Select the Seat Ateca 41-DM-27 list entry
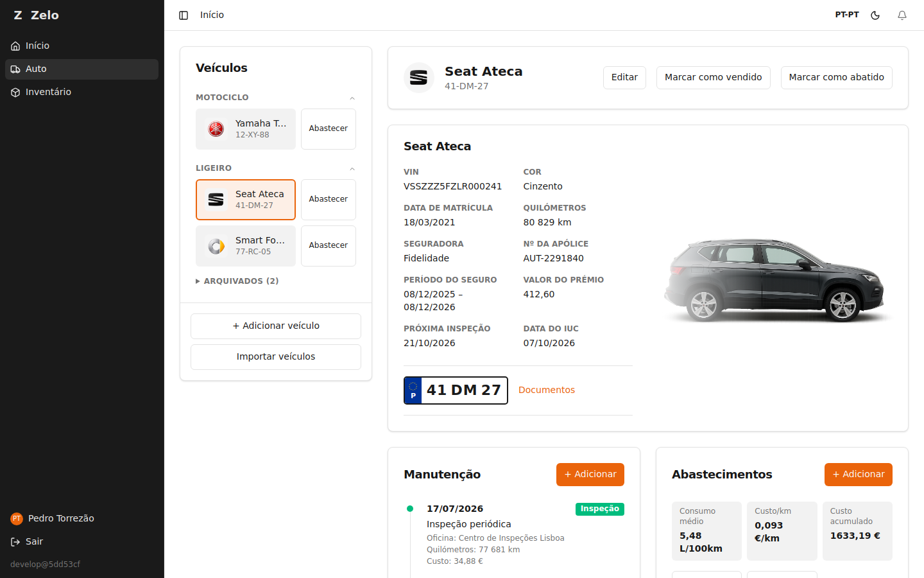This screenshot has height=578, width=924. pyautogui.click(x=246, y=200)
